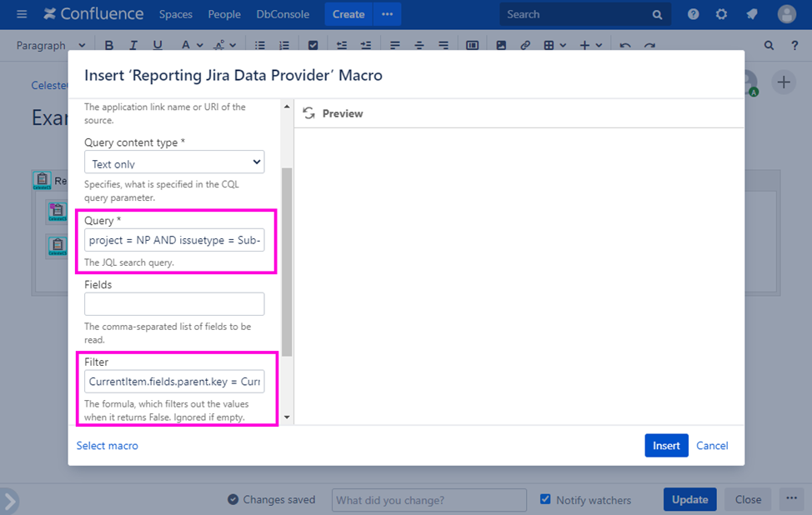Open the insert table dropdown
This screenshot has width=812, height=515.
click(554, 46)
